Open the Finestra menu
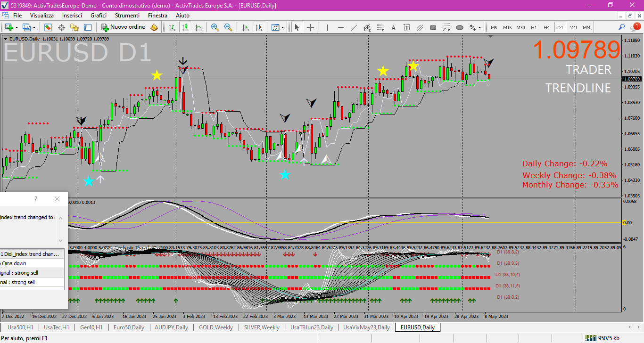Viewport: 644px width, 343px height. click(157, 16)
